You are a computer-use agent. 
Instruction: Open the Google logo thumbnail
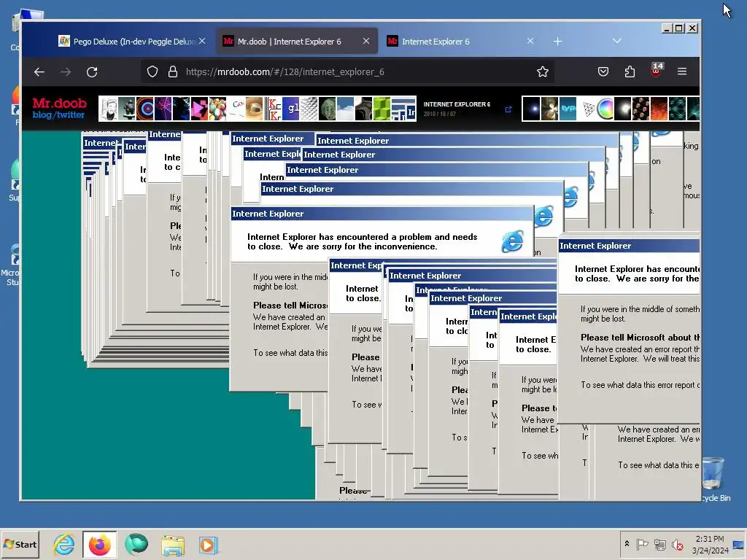(x=236, y=109)
